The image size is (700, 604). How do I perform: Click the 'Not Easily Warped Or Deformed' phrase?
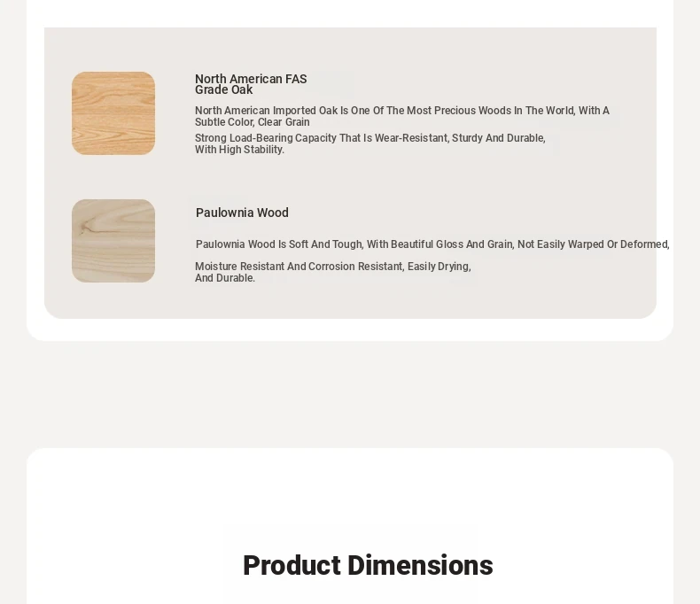click(x=594, y=244)
